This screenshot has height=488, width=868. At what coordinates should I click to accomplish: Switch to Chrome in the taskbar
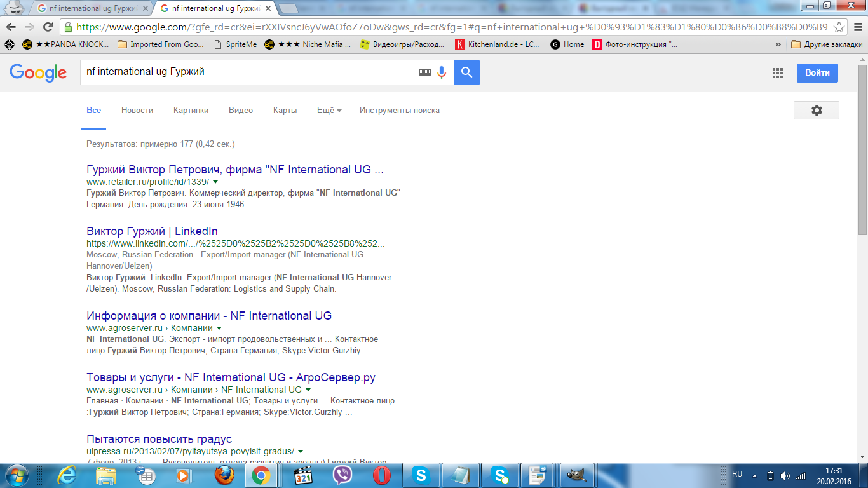coord(261,475)
